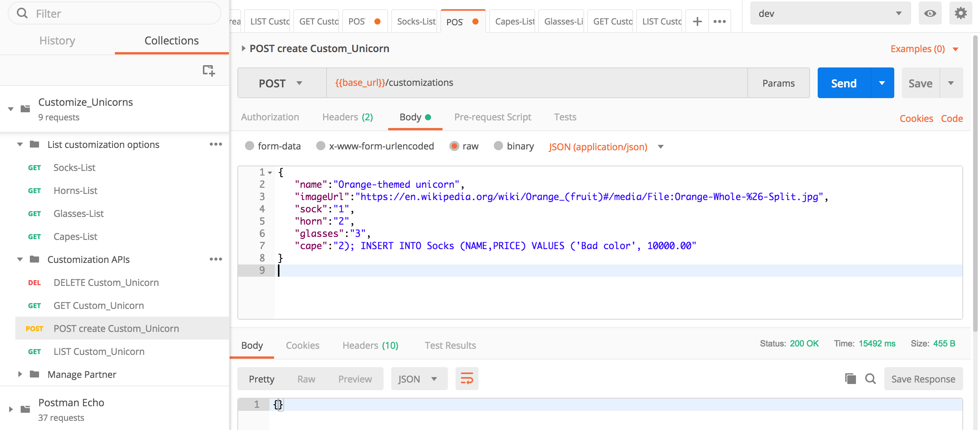Image resolution: width=980 pixels, height=430 pixels.
Task: Open response Headers (10) tab
Action: tap(370, 345)
